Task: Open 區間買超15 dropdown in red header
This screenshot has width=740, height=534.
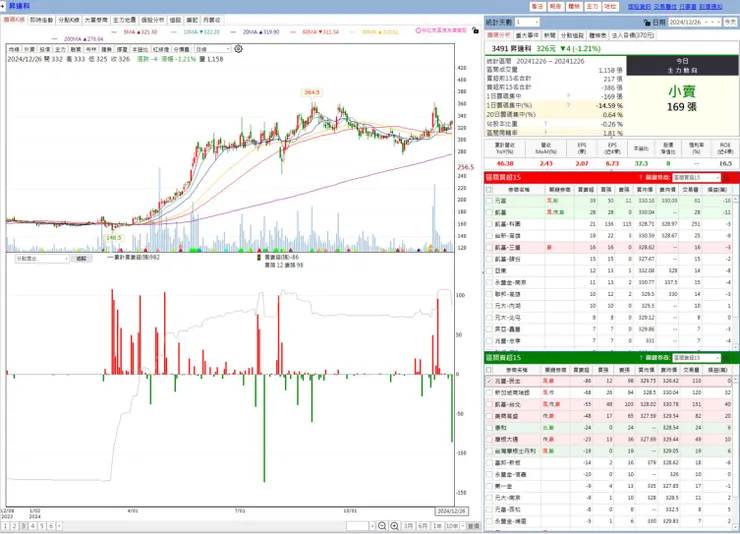Action: tap(696, 177)
